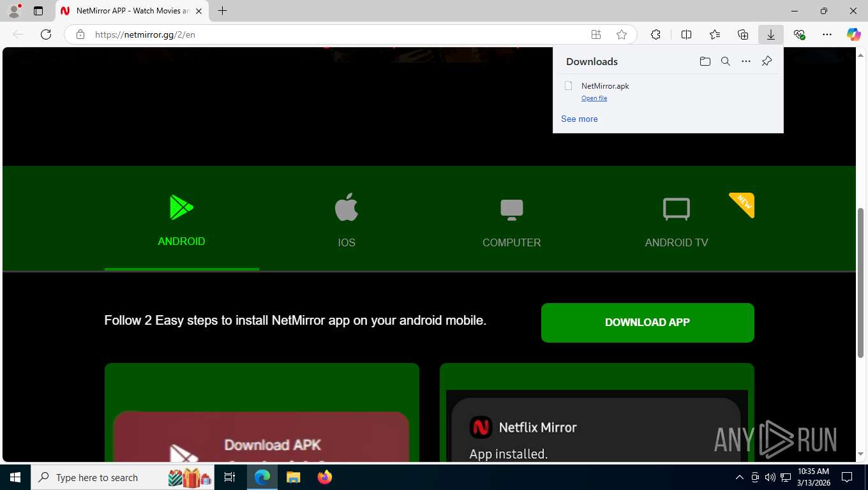Screen dimensions: 868x490
Task: Open Edge Settings and more menu
Action: (827, 34)
